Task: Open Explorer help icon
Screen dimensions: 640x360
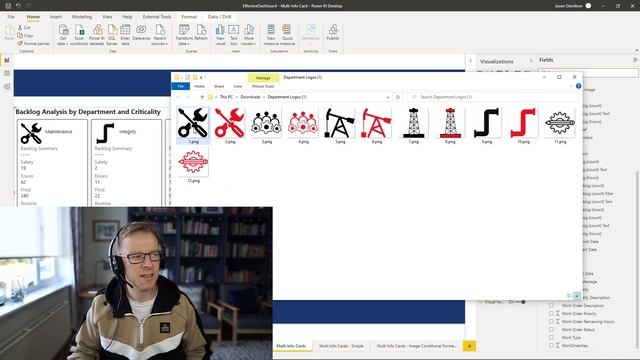Action: point(578,86)
